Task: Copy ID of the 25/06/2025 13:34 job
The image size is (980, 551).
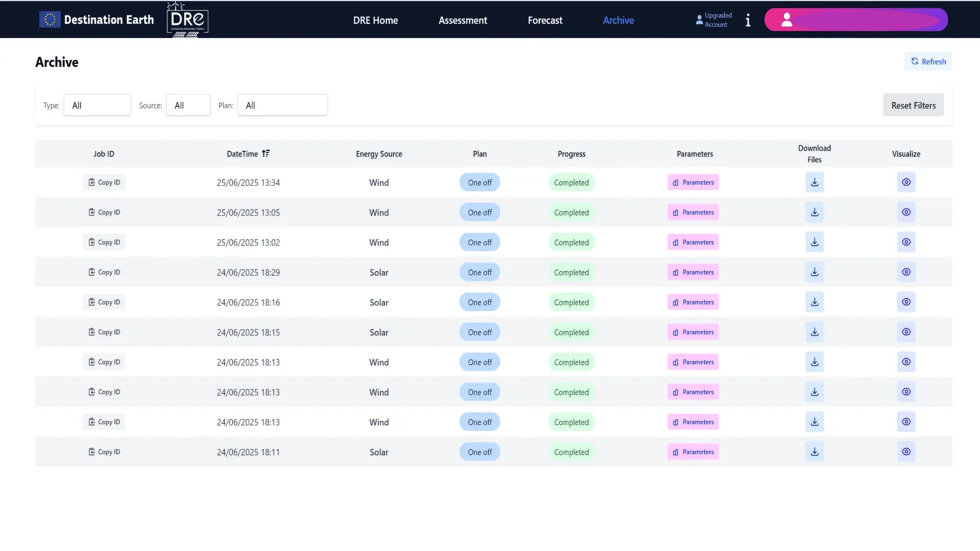Action: click(104, 182)
